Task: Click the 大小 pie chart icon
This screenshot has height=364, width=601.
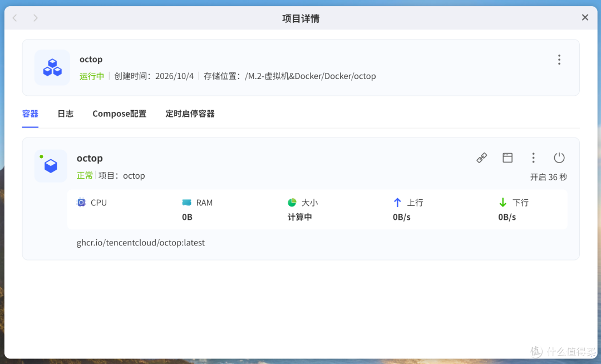Action: (x=292, y=202)
